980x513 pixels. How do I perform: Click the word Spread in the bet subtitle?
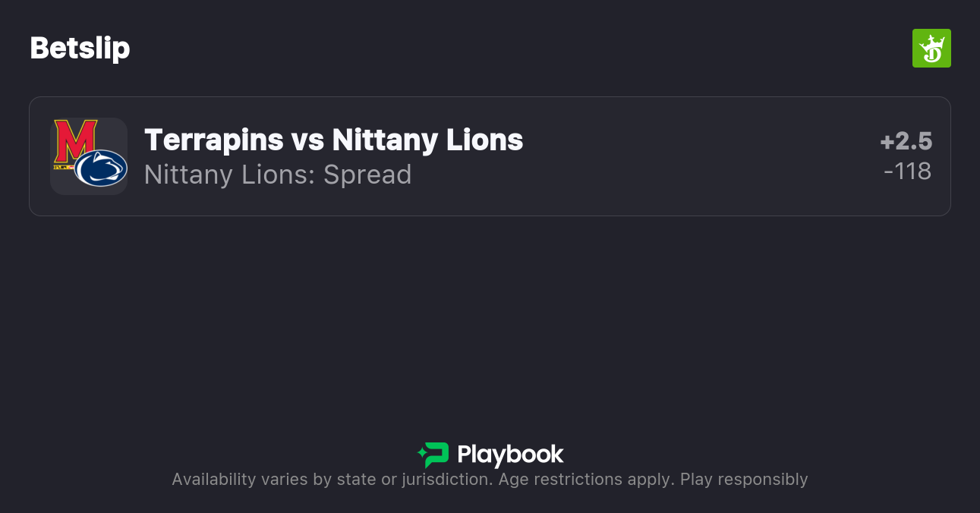point(367,175)
